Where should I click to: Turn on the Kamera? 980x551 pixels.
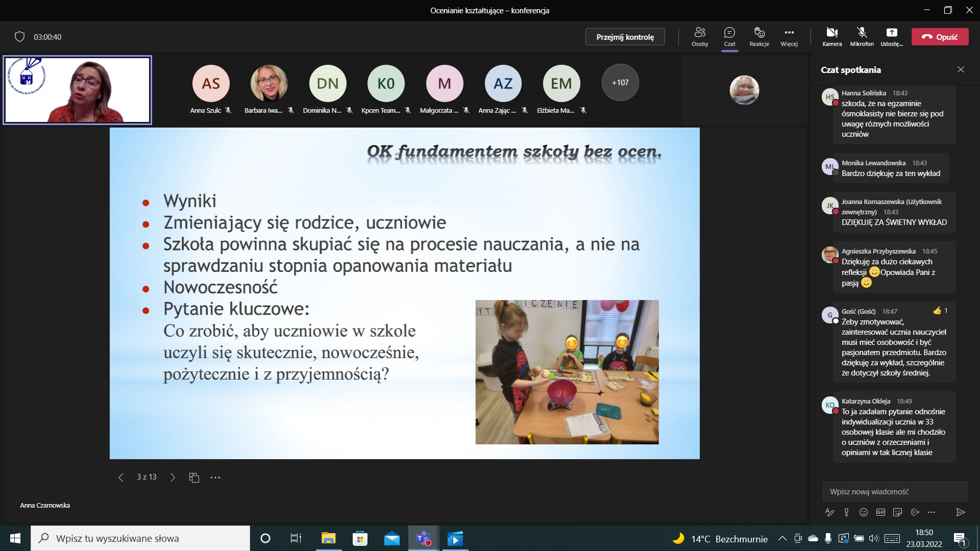832,37
